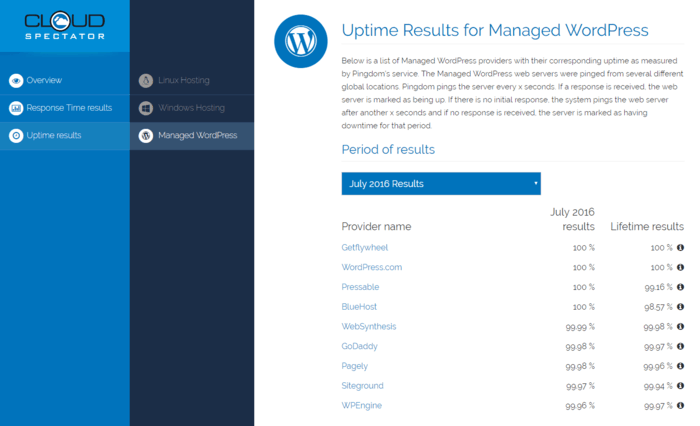The height and width of the screenshot is (426, 700).
Task: Click the Period of results heading
Action: click(x=388, y=150)
